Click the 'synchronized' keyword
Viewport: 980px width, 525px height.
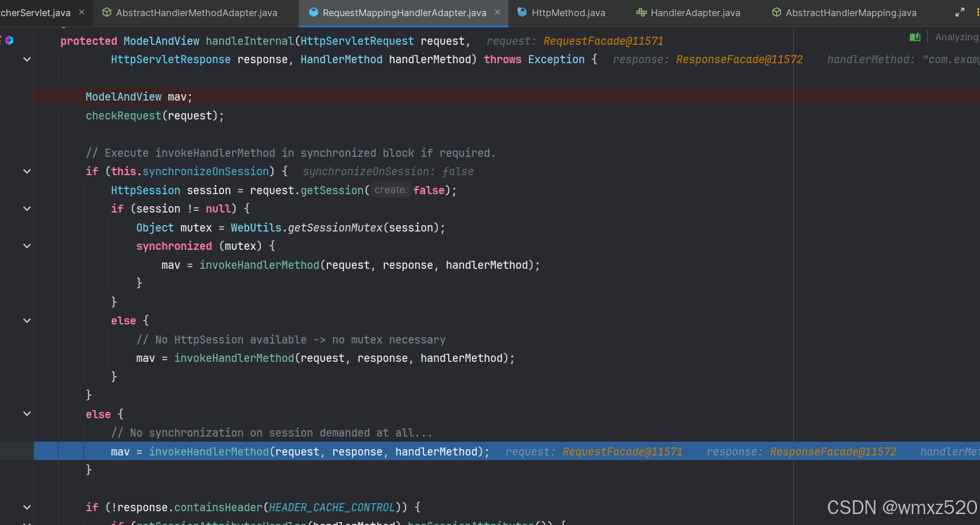coord(174,246)
